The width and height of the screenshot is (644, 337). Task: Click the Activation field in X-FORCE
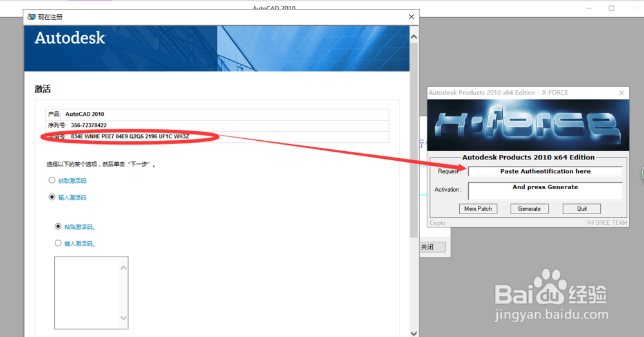click(545, 190)
